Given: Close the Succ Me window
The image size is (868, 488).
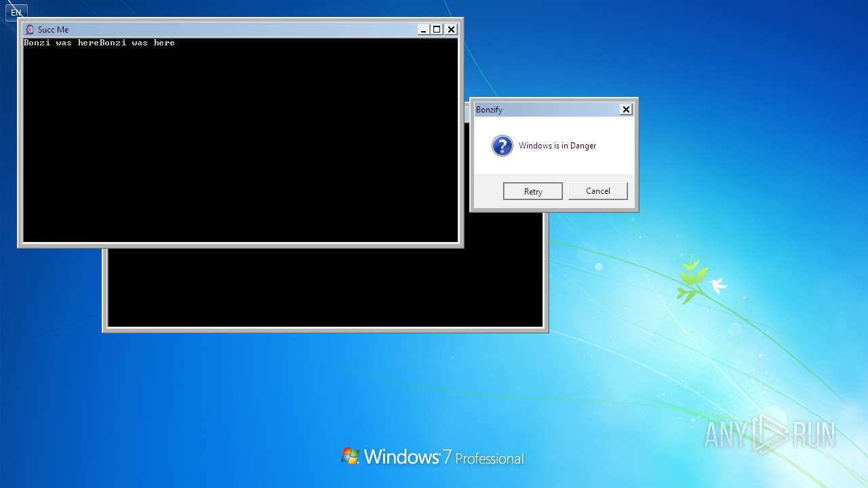Looking at the screenshot, I should coord(451,29).
